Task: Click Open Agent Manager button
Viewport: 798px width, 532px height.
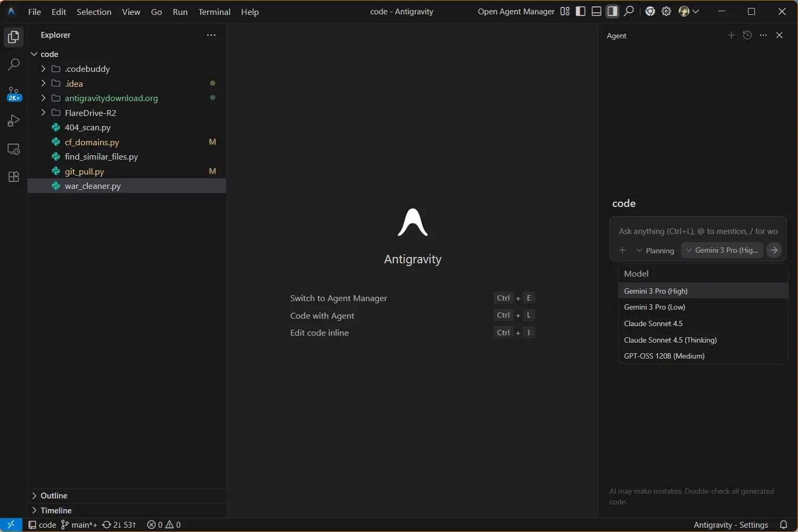Action: coord(516,12)
